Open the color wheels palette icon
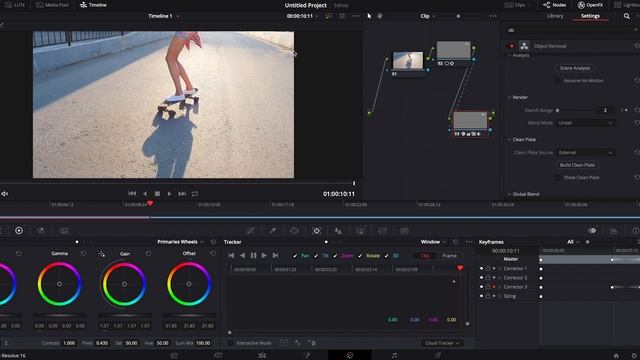Image resolution: width=640 pixels, height=360 pixels. tap(19, 231)
